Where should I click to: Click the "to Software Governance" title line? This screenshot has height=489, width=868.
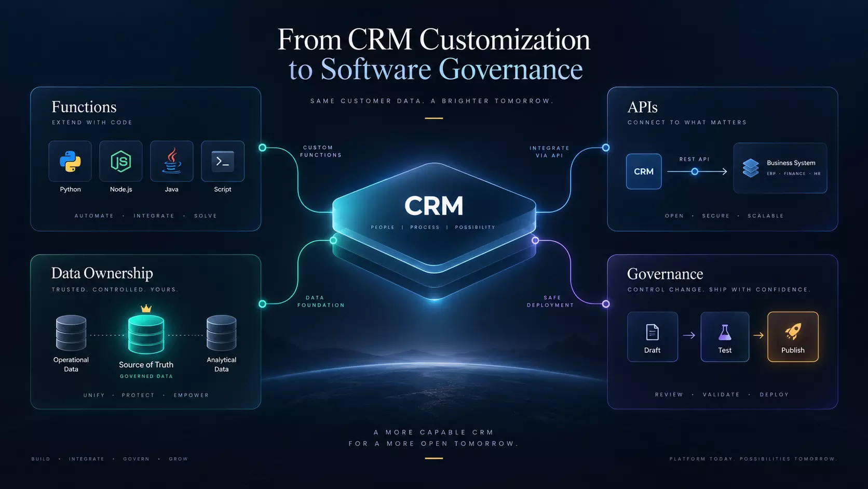[436, 69]
